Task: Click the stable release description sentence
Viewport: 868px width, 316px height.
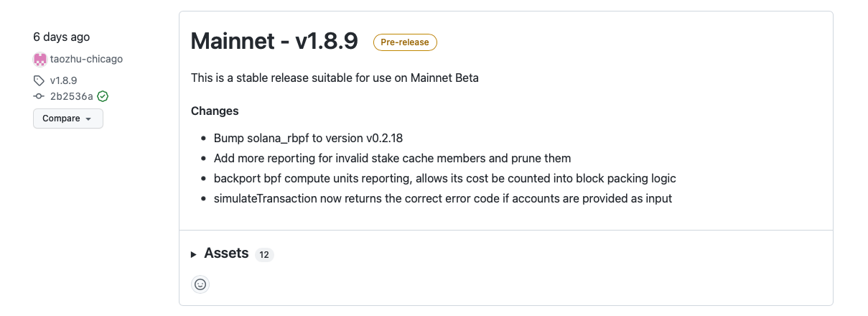Action: pyautogui.click(x=335, y=78)
